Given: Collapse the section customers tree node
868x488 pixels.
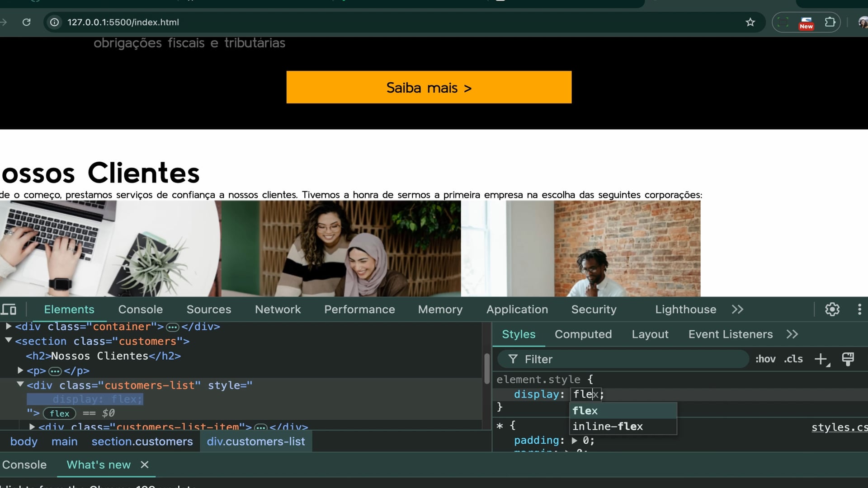Looking at the screenshot, I should click(9, 341).
